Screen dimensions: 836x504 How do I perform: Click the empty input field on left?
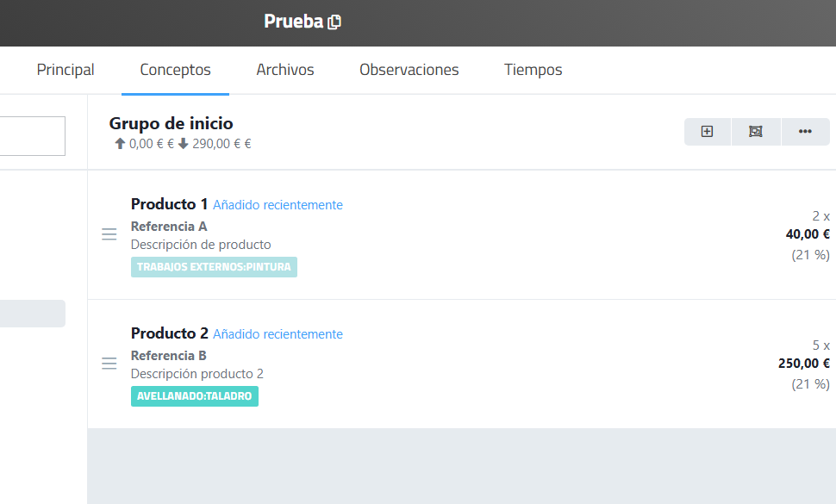click(x=33, y=136)
